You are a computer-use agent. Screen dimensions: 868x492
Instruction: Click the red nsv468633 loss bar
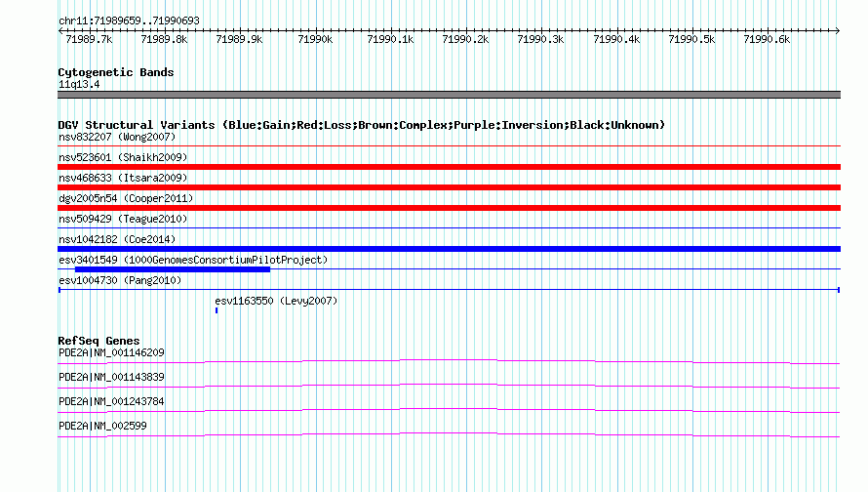click(449, 187)
